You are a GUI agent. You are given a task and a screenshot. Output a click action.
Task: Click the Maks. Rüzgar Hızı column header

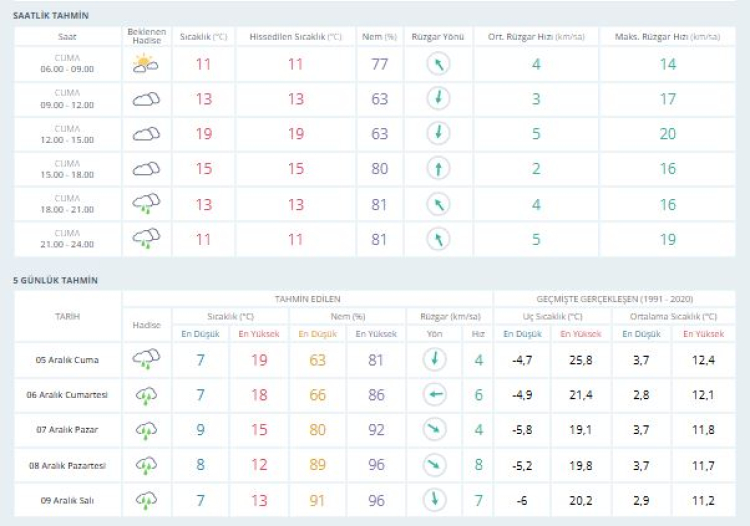[667, 36]
